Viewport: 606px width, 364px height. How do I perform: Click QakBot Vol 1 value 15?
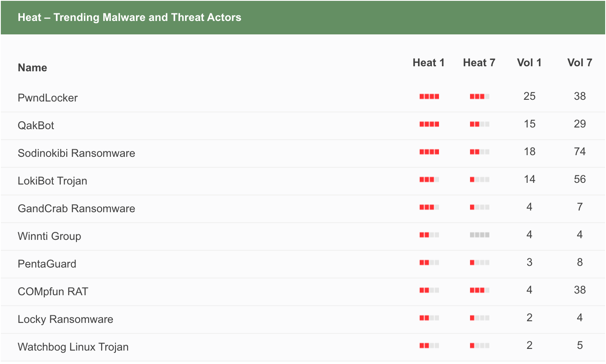tap(530, 124)
